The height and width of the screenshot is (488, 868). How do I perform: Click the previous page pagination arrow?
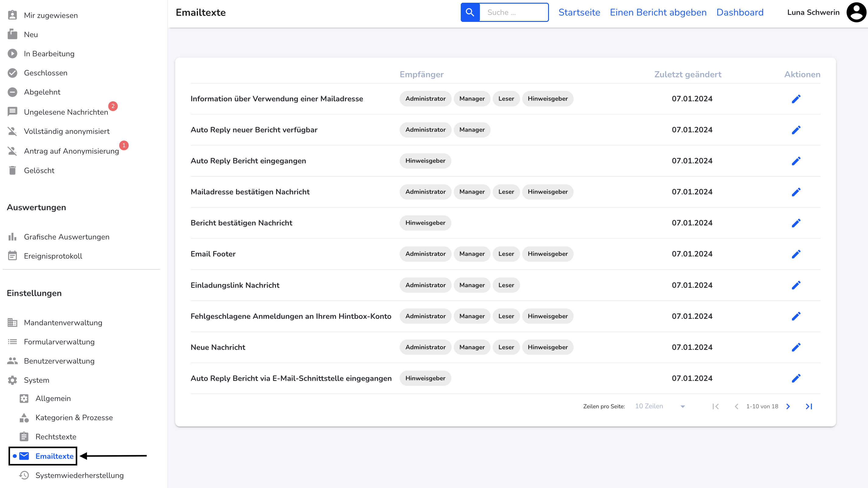(x=737, y=406)
